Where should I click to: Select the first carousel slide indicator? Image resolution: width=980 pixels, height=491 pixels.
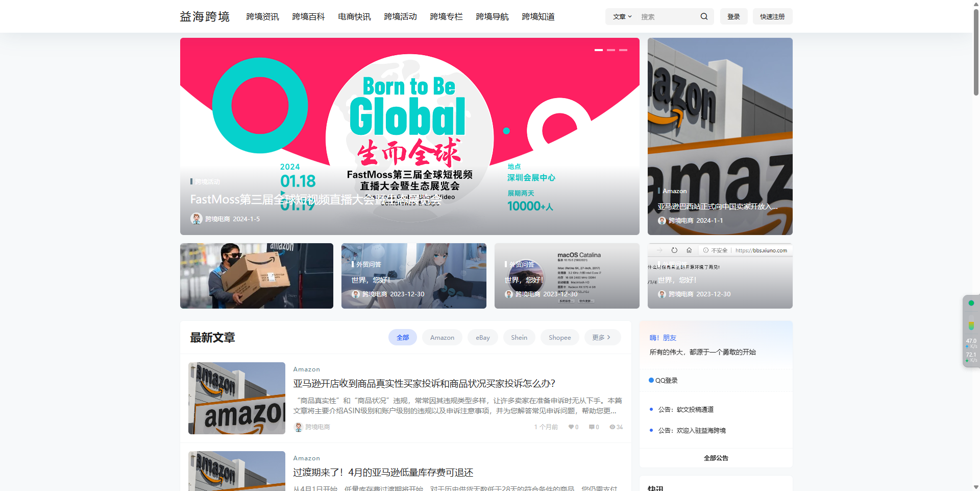599,50
